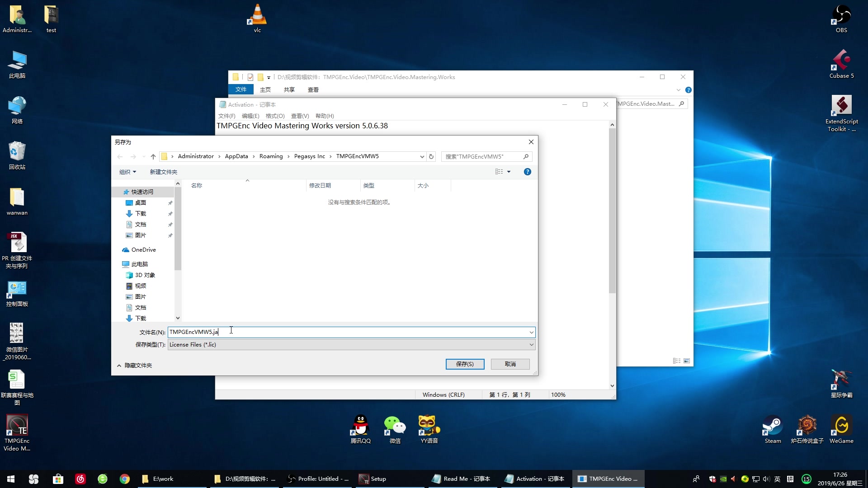The width and height of the screenshot is (868, 488).
Task: Open the 腾讯QQ desktop shortcut
Action: click(360, 429)
